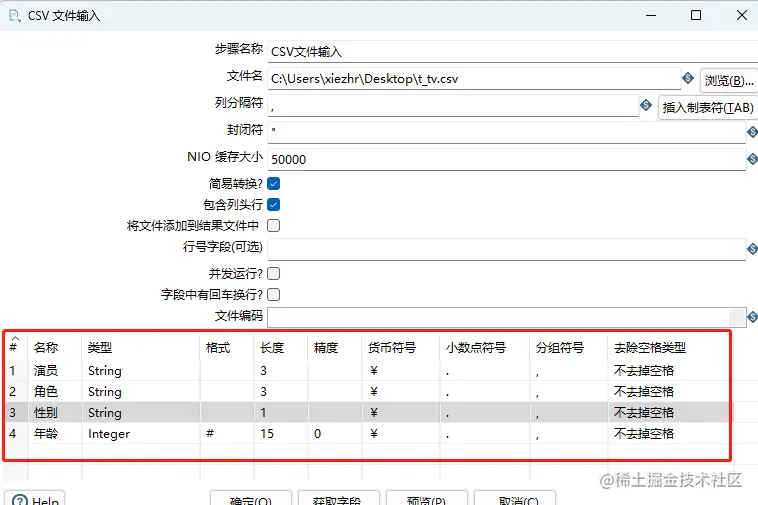Sort table by # column header

click(15, 346)
